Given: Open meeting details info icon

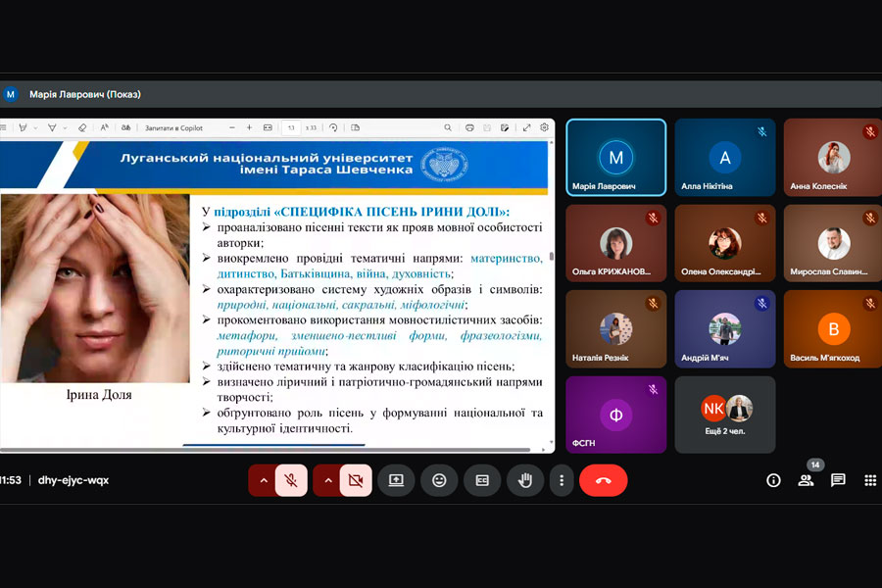Looking at the screenshot, I should point(773,480).
